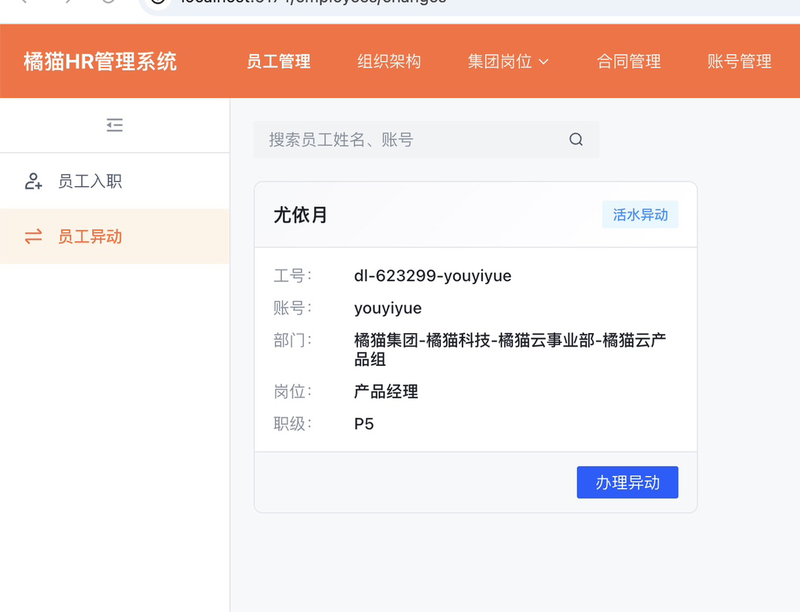Click the employee name 尤依月
This screenshot has height=612, width=800.
pyautogui.click(x=301, y=215)
